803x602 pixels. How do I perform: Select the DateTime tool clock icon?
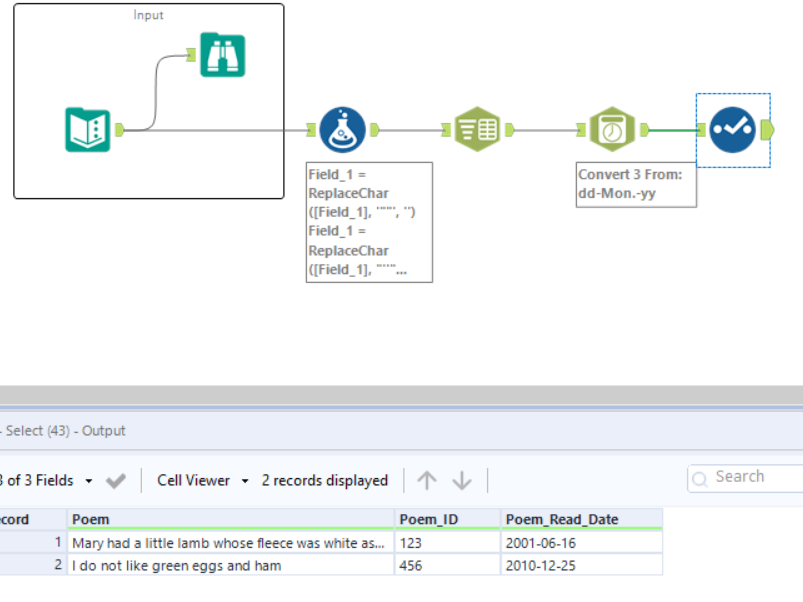coord(612,129)
